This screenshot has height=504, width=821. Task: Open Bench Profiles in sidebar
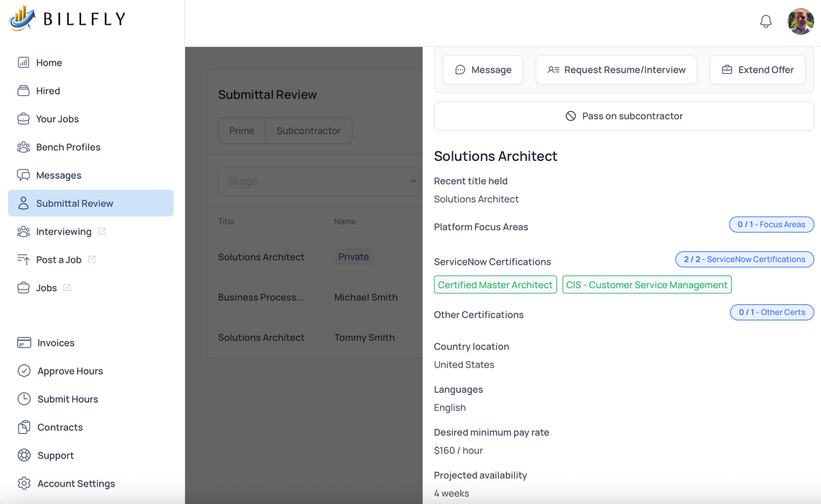click(68, 147)
